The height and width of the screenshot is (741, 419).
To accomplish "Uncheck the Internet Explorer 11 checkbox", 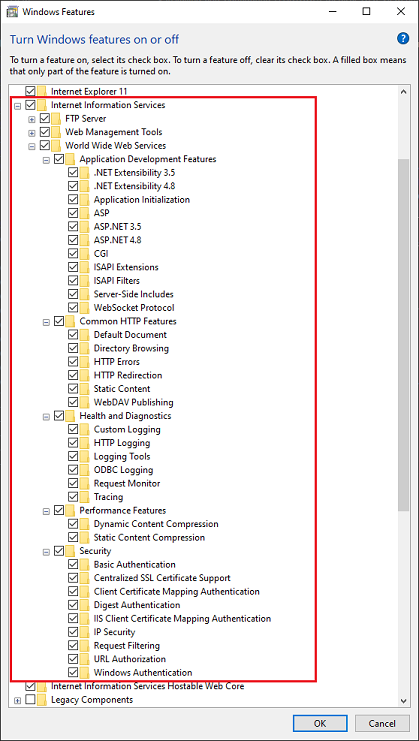I will point(30,91).
